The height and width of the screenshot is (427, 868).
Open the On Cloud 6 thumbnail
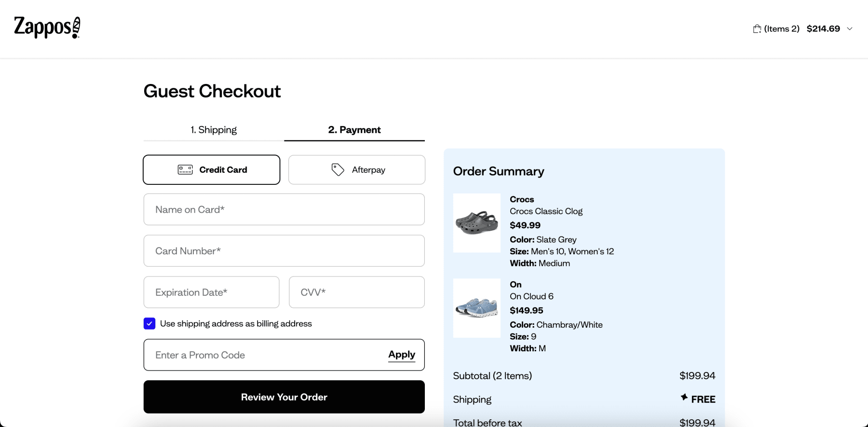tap(477, 308)
